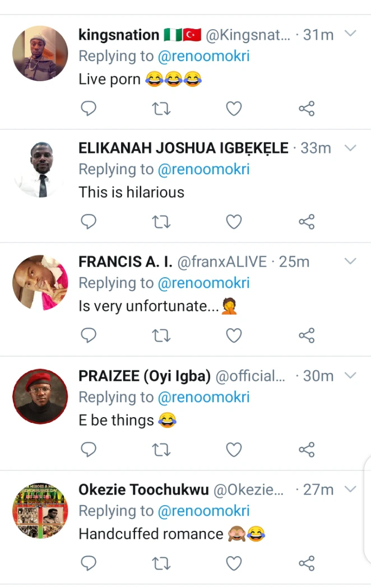Viewport: 371px width, 588px height.
Task: Open the options arrow on kingsnation's tweet
Action: pyautogui.click(x=350, y=34)
